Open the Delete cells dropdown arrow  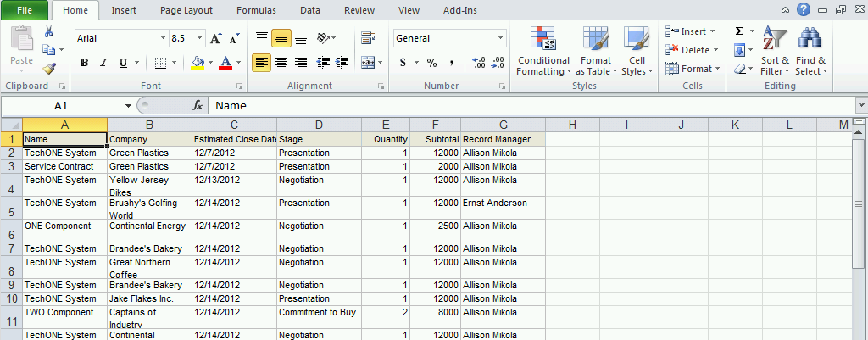pyautogui.click(x=715, y=50)
